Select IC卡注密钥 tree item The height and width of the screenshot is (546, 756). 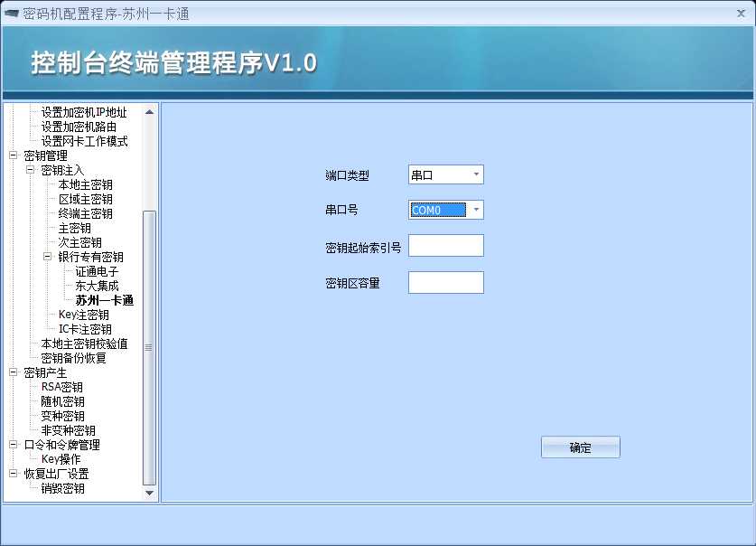click(85, 329)
